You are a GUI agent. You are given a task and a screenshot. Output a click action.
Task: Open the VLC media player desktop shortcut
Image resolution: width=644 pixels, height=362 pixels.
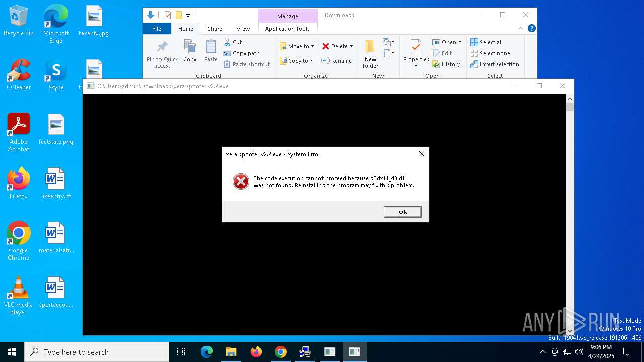[x=19, y=296]
